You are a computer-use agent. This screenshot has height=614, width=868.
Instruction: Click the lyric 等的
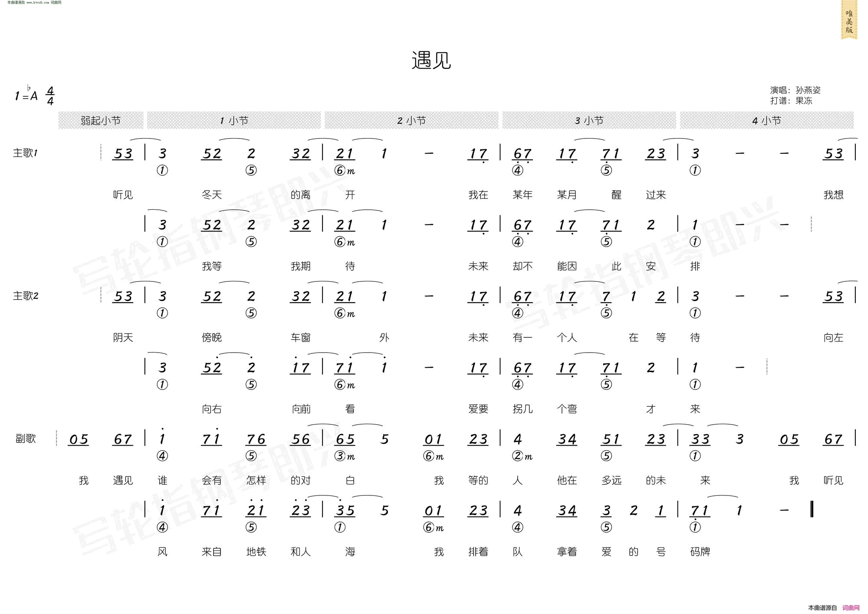click(x=478, y=480)
